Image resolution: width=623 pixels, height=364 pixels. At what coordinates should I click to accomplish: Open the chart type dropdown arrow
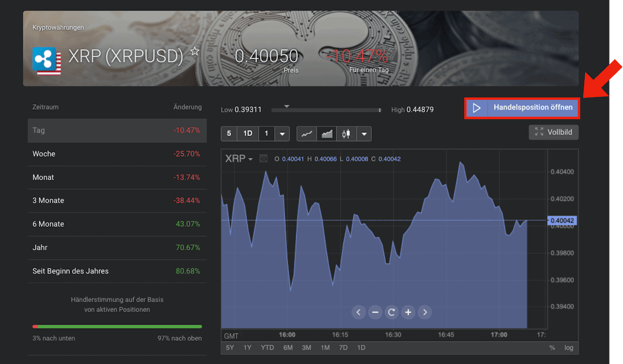364,133
